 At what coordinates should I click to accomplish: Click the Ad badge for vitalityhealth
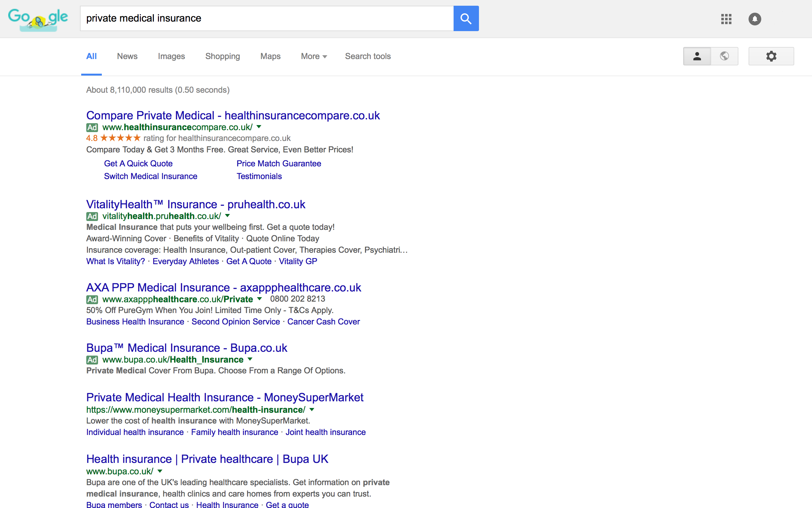(x=92, y=216)
